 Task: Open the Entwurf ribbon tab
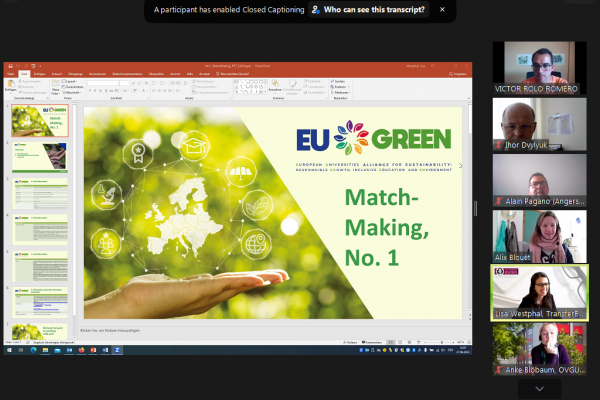57,74
